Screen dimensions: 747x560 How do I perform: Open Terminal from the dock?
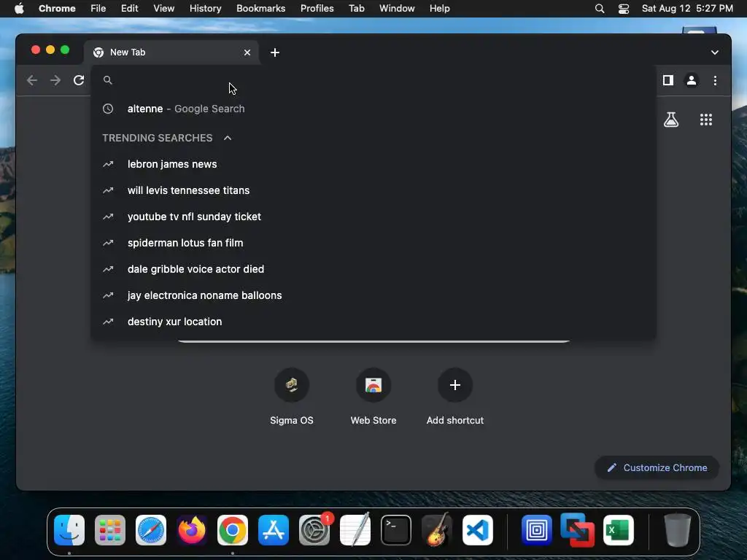point(396,529)
